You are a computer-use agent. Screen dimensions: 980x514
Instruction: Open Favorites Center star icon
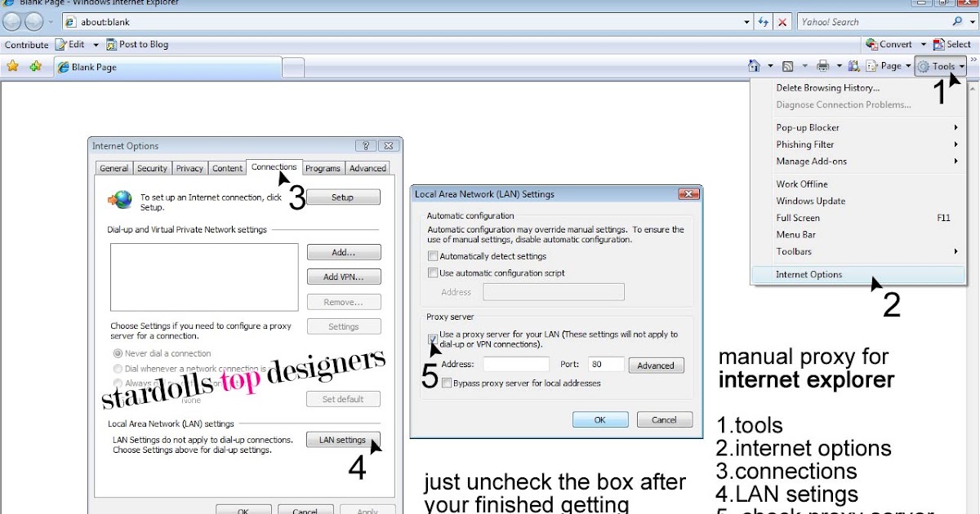(x=13, y=67)
